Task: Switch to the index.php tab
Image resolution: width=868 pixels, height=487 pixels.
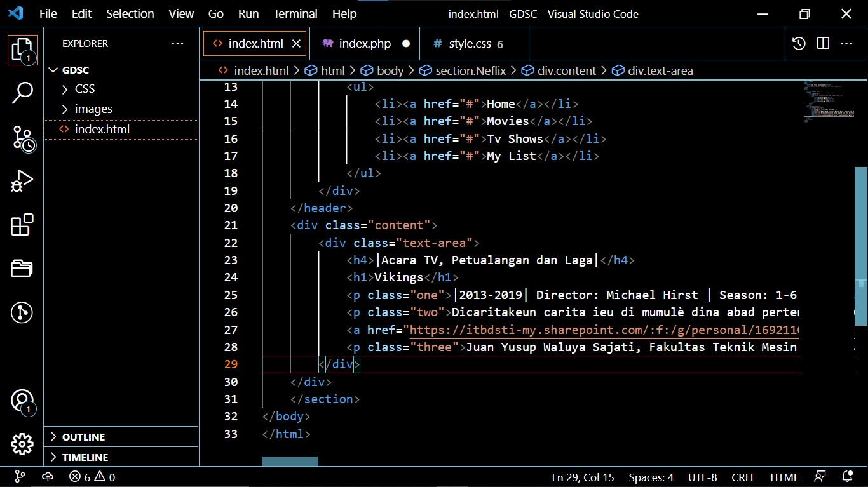Action: coord(365,44)
